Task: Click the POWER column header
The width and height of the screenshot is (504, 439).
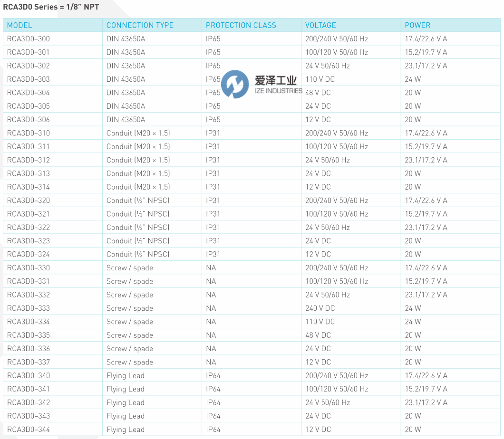Action: [414, 25]
